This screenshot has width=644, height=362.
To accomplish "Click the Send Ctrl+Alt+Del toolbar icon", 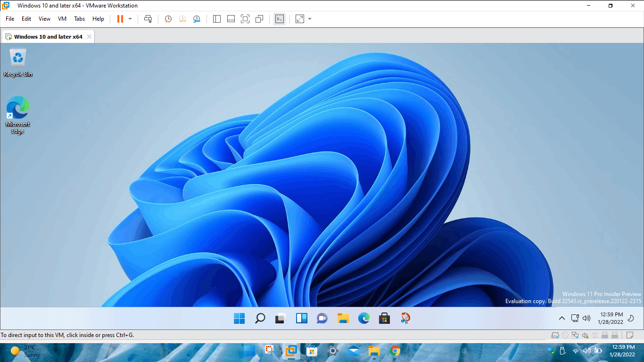I will (x=148, y=19).
